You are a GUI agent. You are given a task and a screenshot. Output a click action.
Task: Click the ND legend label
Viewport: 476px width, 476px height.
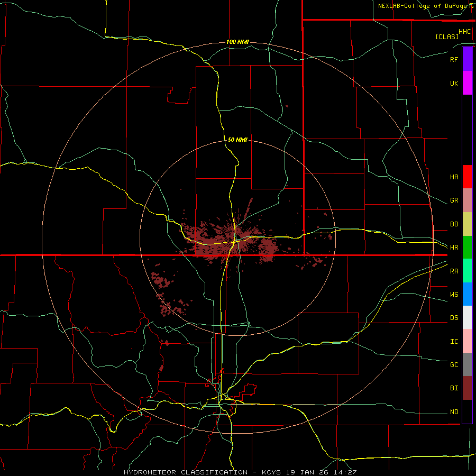coord(454,412)
